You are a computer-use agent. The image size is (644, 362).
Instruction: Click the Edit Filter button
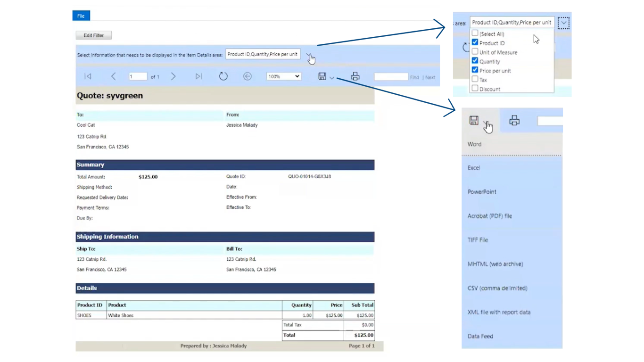[x=93, y=35]
